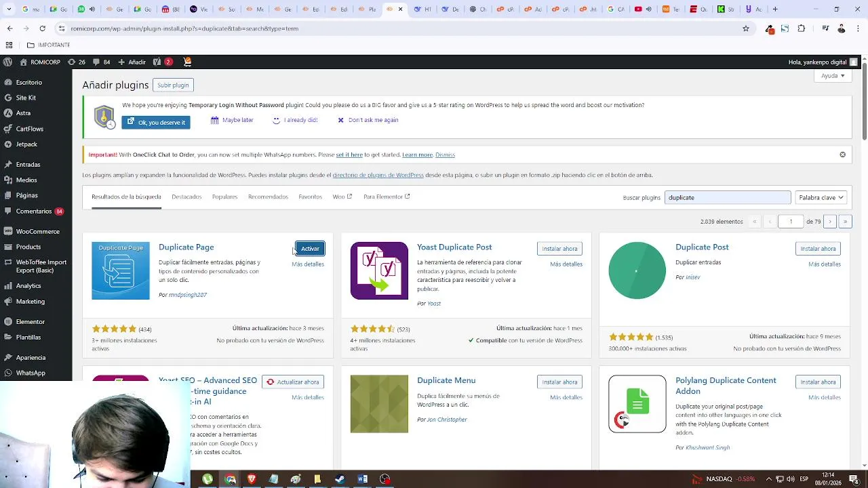The height and width of the screenshot is (488, 868).
Task: Open the 84 comments bubble in admin bar
Action: (x=102, y=62)
